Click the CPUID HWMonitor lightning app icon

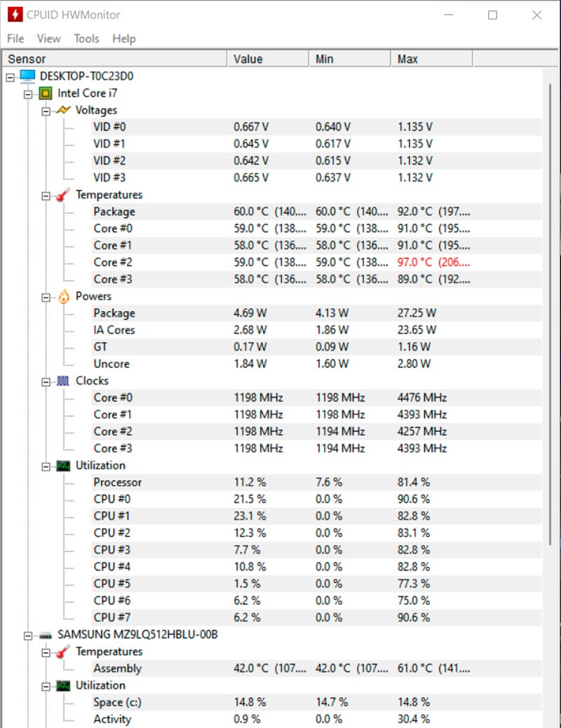click(x=15, y=15)
